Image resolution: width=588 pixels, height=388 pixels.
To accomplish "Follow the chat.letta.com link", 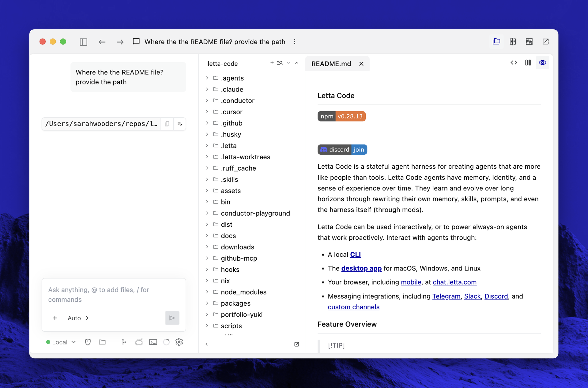I will coord(454,282).
